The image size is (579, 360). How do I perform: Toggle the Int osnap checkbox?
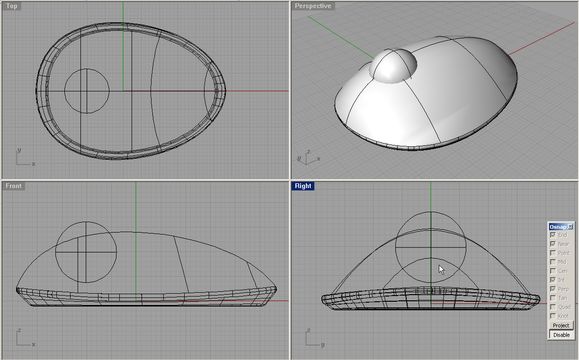(553, 280)
